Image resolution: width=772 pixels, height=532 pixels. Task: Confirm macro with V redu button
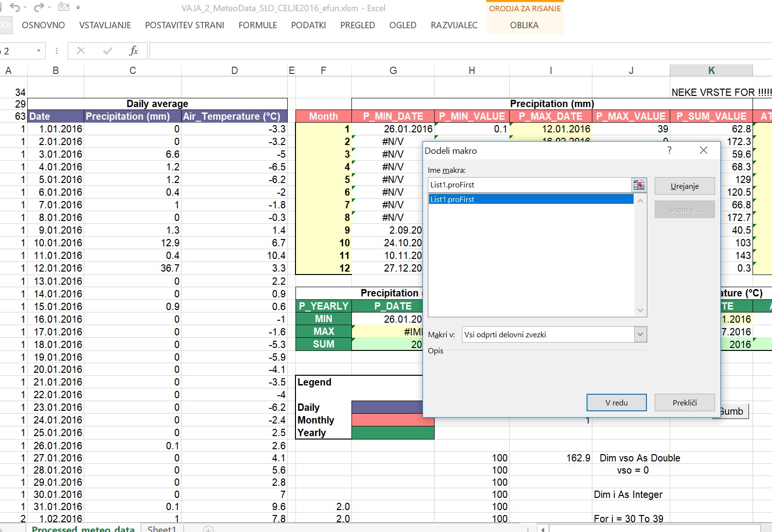coord(616,403)
